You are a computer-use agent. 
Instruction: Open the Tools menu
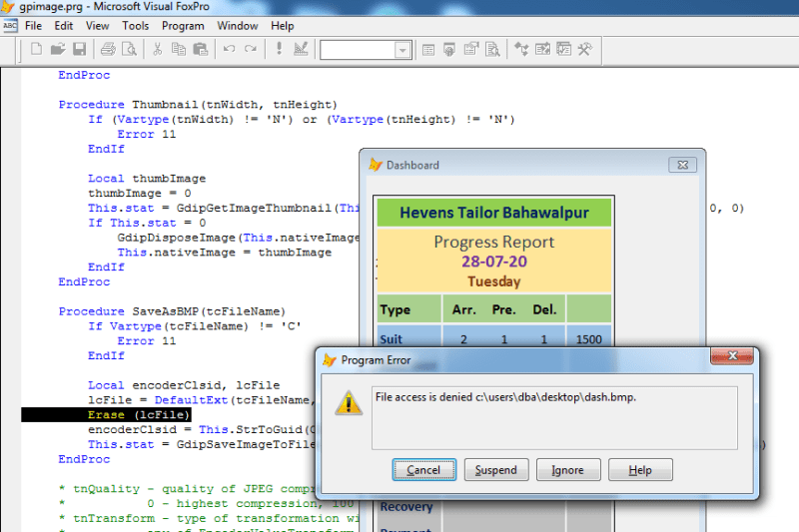[136, 26]
